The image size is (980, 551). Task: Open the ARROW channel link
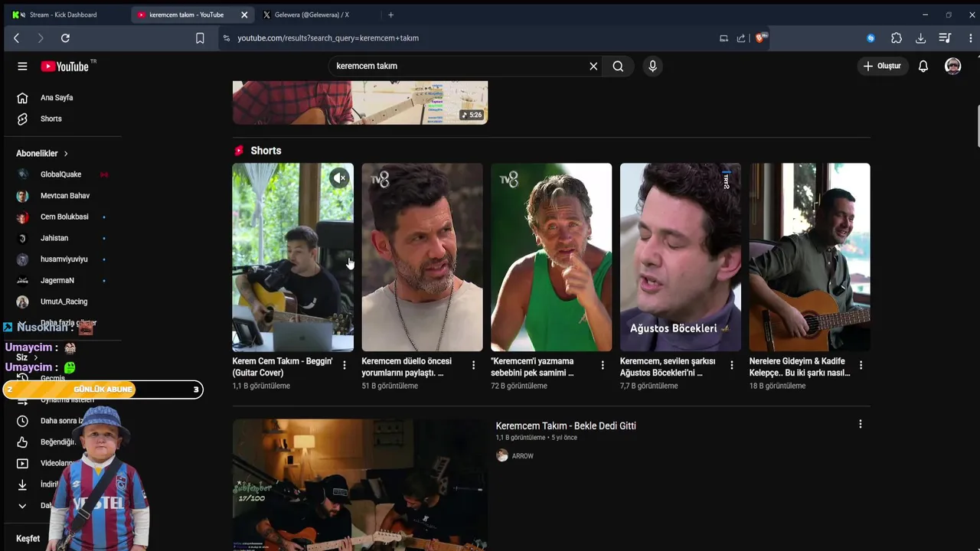523,456
